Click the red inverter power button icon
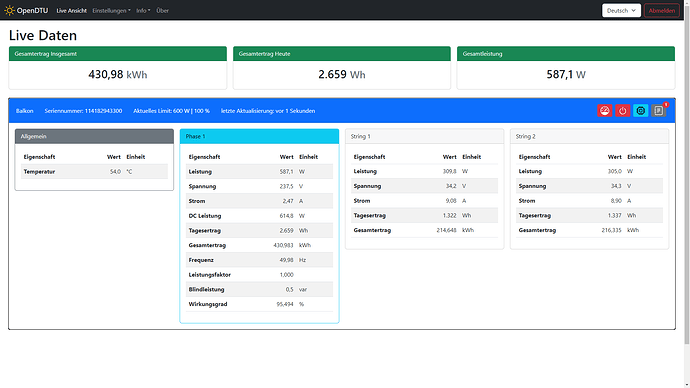This screenshot has width=690, height=388. click(x=623, y=111)
